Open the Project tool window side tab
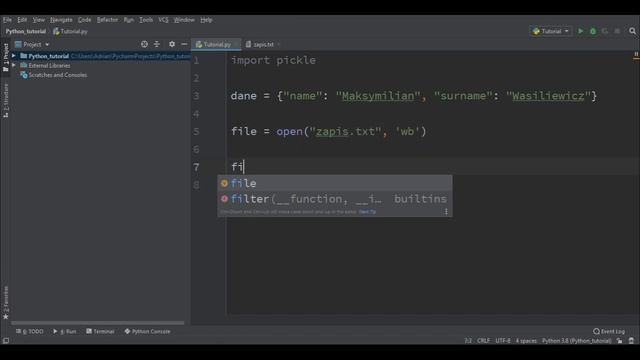 tap(6, 57)
